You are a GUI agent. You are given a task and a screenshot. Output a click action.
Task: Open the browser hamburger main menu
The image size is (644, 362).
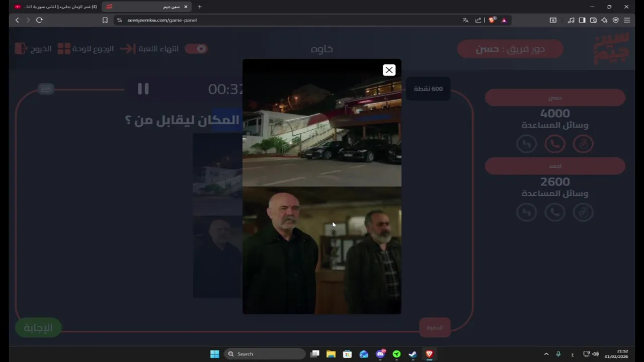click(x=627, y=20)
